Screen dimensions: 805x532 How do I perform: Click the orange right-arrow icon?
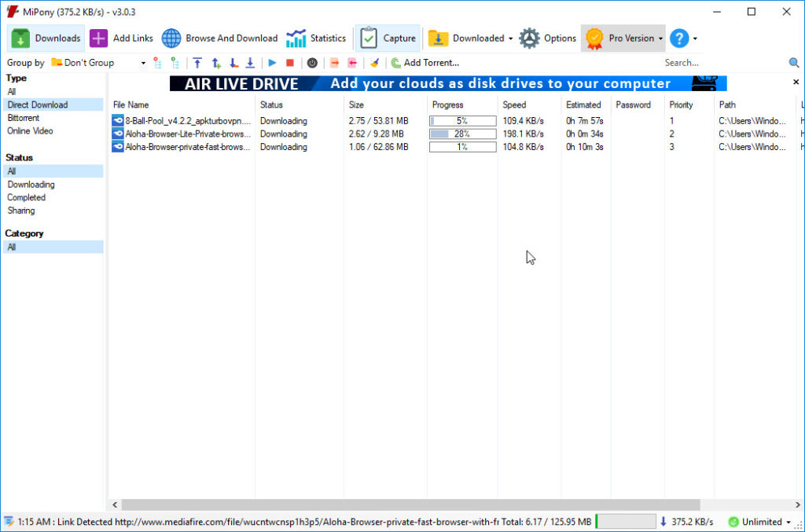pos(335,63)
